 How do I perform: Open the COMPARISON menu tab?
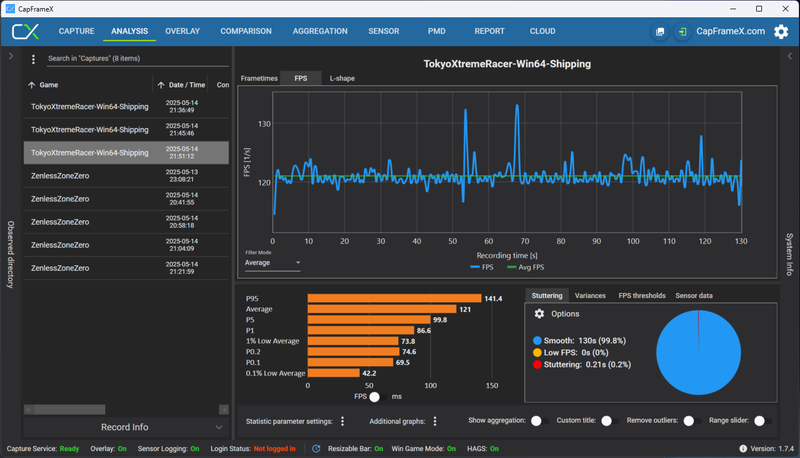point(246,31)
